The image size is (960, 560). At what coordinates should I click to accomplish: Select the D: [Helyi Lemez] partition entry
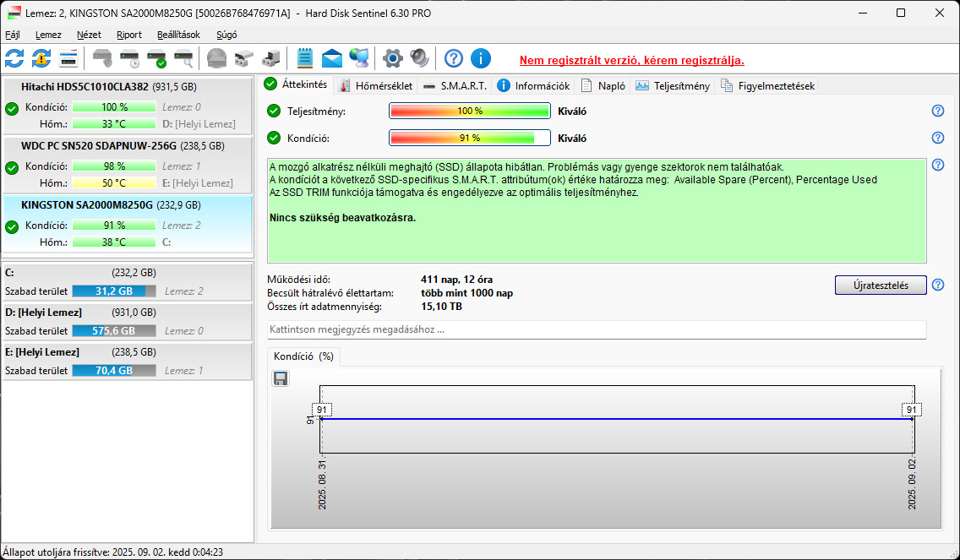[128, 321]
